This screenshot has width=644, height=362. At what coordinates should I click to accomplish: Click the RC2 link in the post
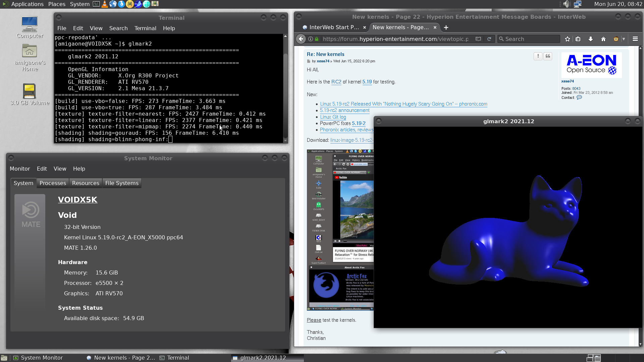pos(336,82)
